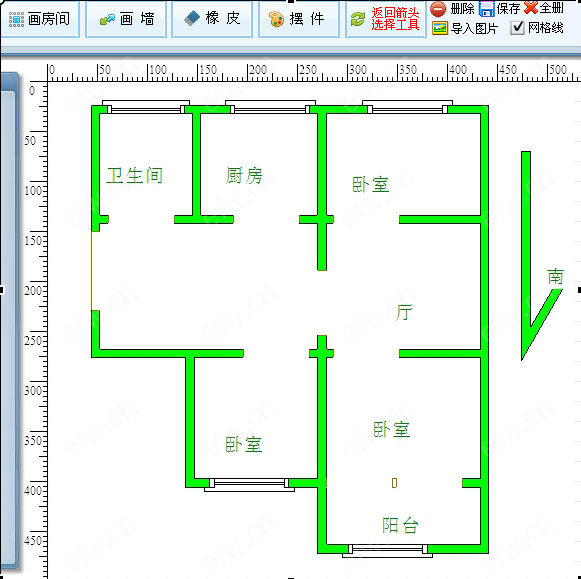Choose the 画墙 draw wall tool
The height and width of the screenshot is (579, 581).
(x=126, y=19)
